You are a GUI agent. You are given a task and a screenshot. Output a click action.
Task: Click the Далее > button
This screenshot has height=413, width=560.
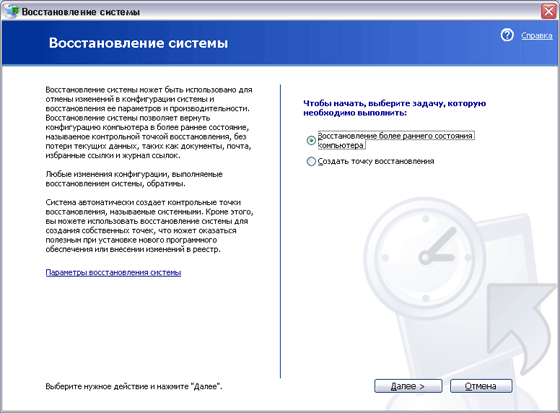pyautogui.click(x=408, y=386)
